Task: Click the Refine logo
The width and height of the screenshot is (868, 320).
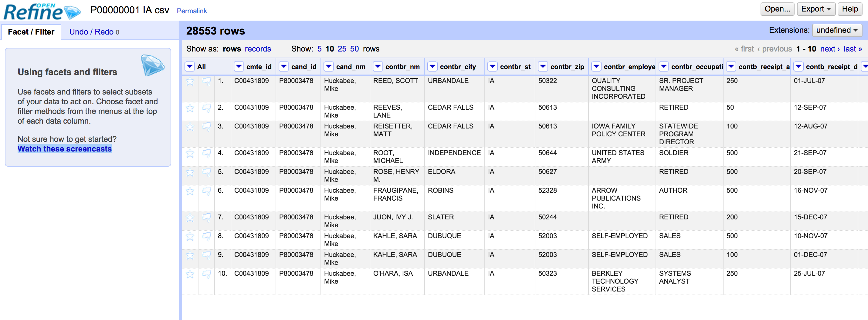Action: point(42,11)
